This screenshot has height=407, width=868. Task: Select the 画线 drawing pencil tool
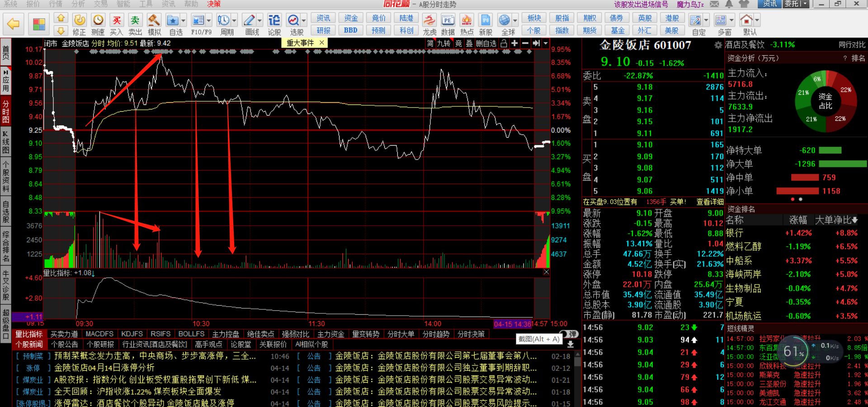249,20
